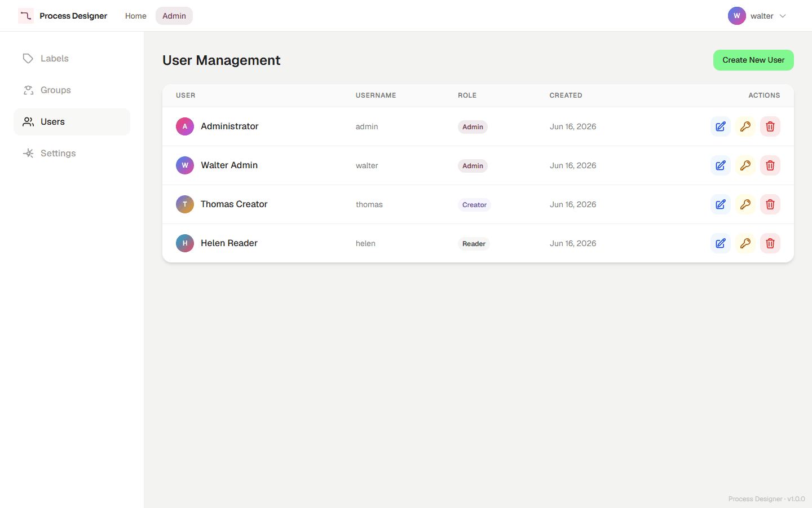Click the ROLE column header
The height and width of the screenshot is (508, 812).
tap(467, 95)
